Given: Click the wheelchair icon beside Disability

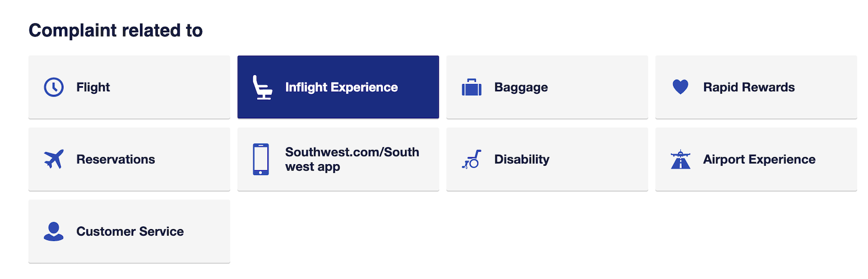Looking at the screenshot, I should pyautogui.click(x=471, y=159).
